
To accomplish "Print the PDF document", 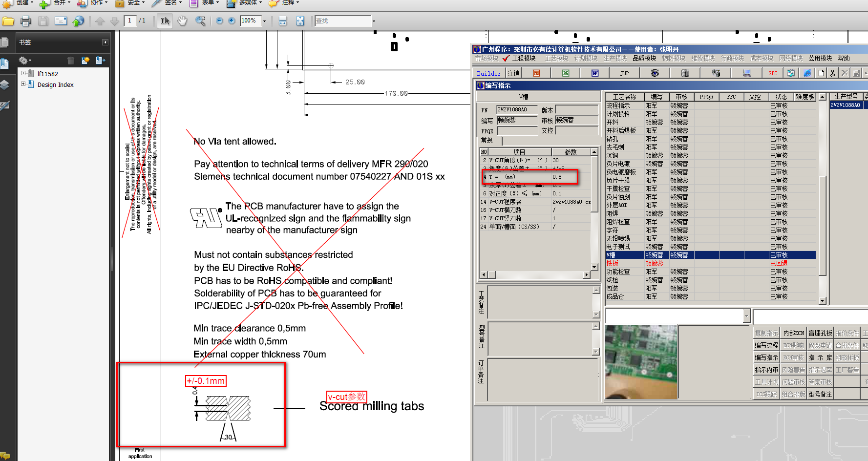I will [26, 21].
